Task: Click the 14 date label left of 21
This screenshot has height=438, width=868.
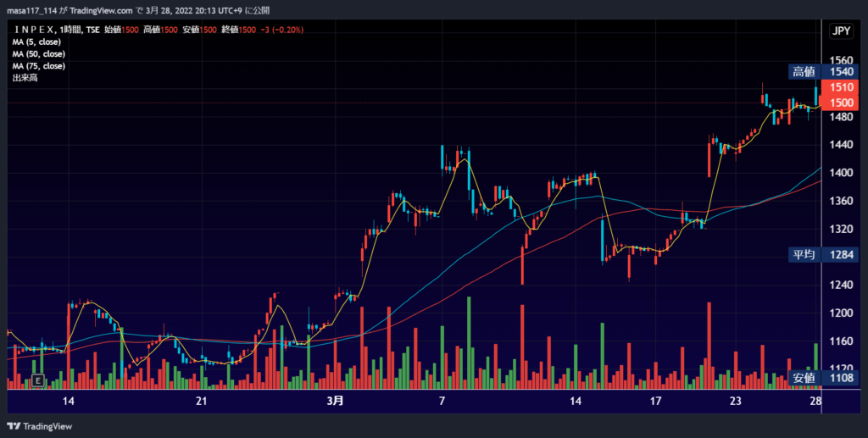Action: [68, 401]
